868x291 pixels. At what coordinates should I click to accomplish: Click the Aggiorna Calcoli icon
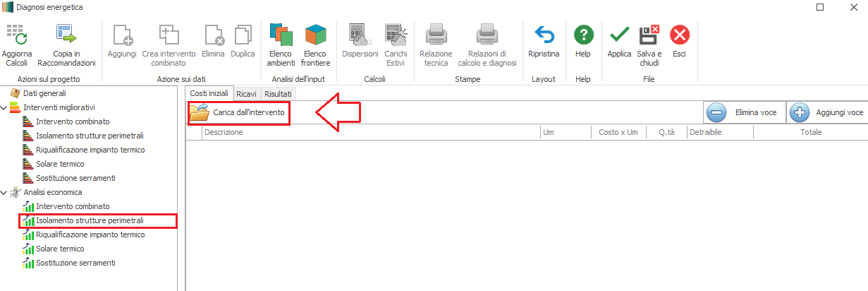[16, 35]
